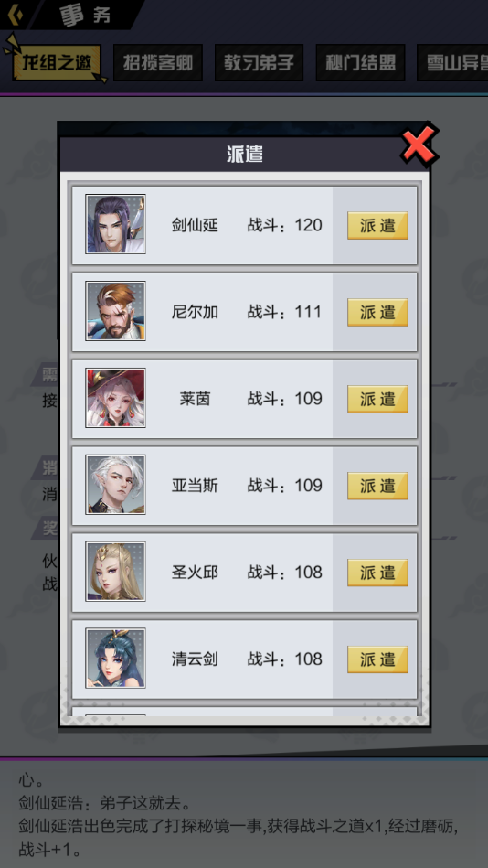
Task: Tap 亚当斯 white-haired portrait icon
Action: (116, 485)
